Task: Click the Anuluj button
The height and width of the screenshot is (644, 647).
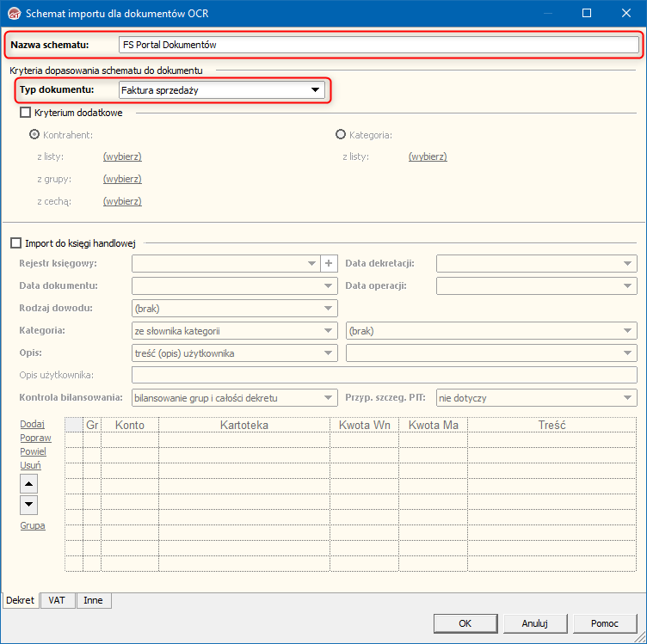Action: (535, 623)
